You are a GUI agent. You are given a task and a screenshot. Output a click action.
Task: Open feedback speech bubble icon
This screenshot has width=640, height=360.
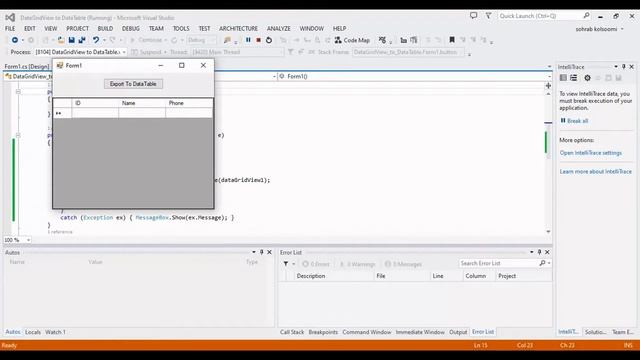click(473, 16)
